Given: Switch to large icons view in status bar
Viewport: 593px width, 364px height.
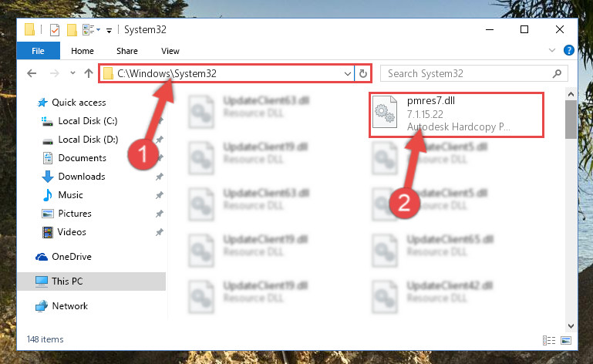Looking at the screenshot, I should click(x=566, y=341).
